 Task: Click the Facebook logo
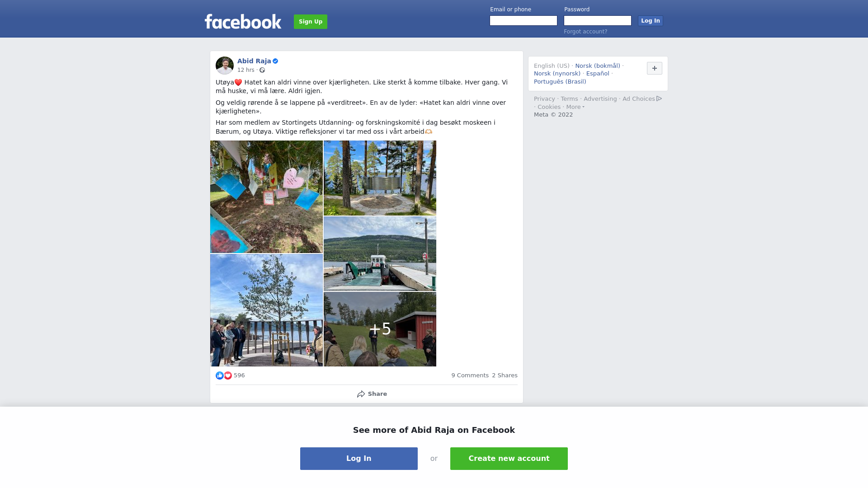243,21
